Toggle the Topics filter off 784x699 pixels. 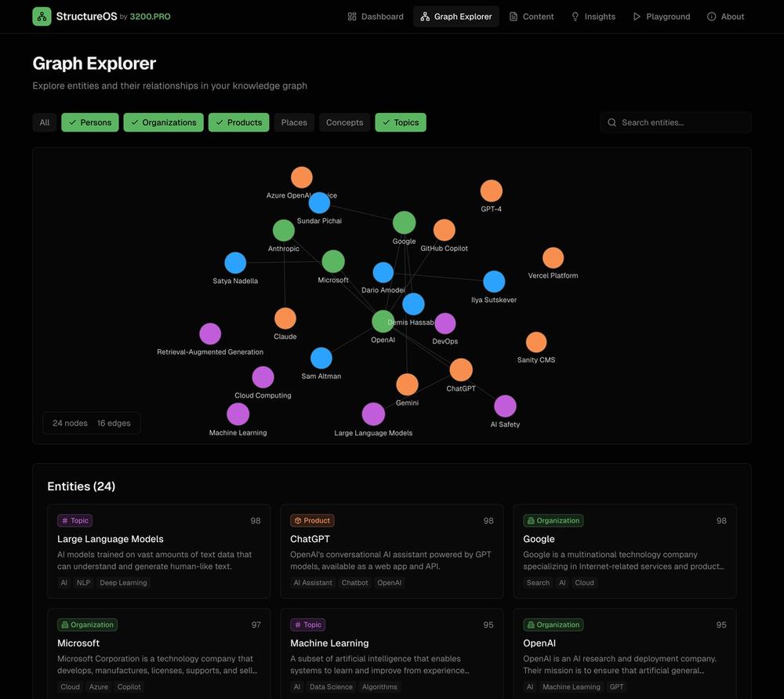tap(401, 122)
